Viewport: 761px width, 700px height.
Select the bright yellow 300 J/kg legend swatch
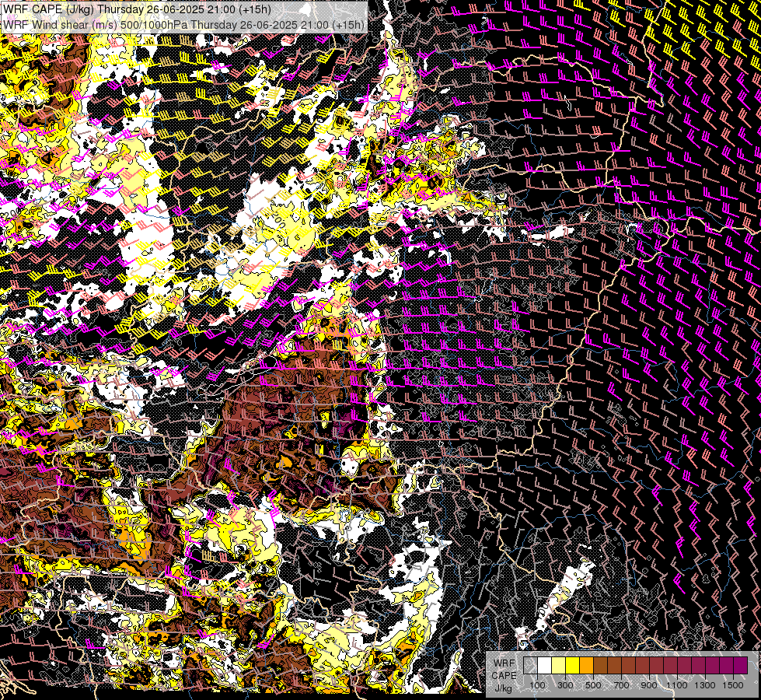point(573,666)
